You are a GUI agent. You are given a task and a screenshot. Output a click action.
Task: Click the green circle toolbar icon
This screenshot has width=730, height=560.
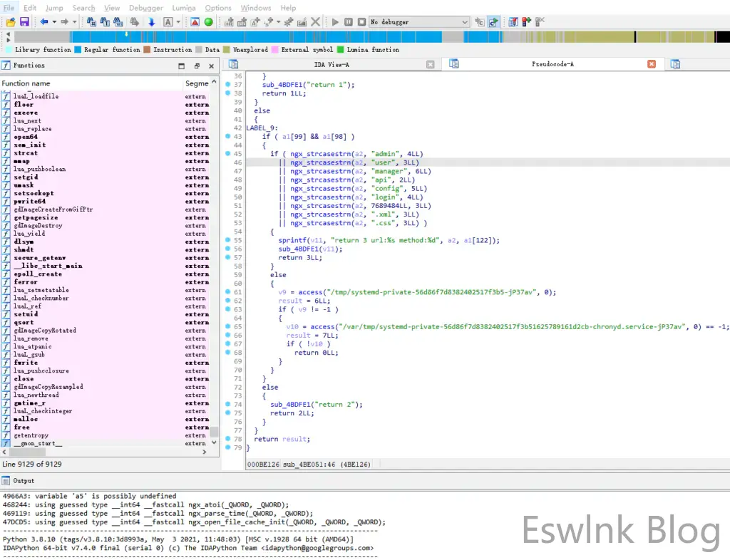[208, 22]
